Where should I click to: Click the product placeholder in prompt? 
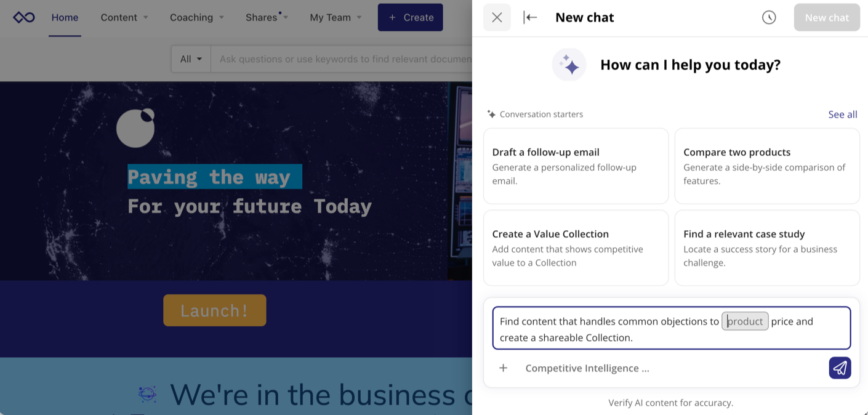(x=745, y=321)
